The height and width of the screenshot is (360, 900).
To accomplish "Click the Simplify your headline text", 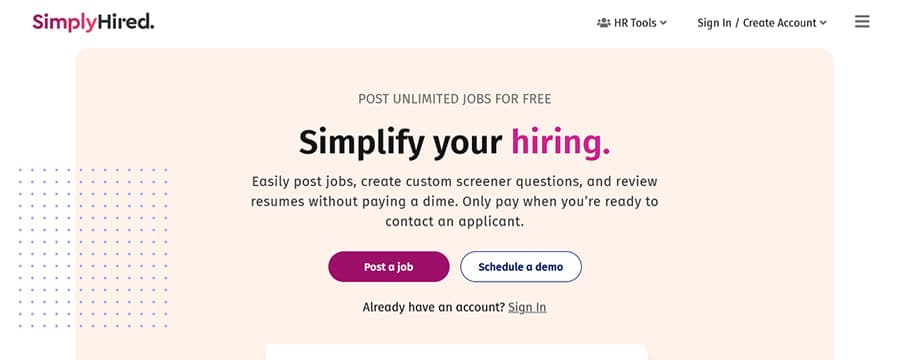I will coord(401,142).
